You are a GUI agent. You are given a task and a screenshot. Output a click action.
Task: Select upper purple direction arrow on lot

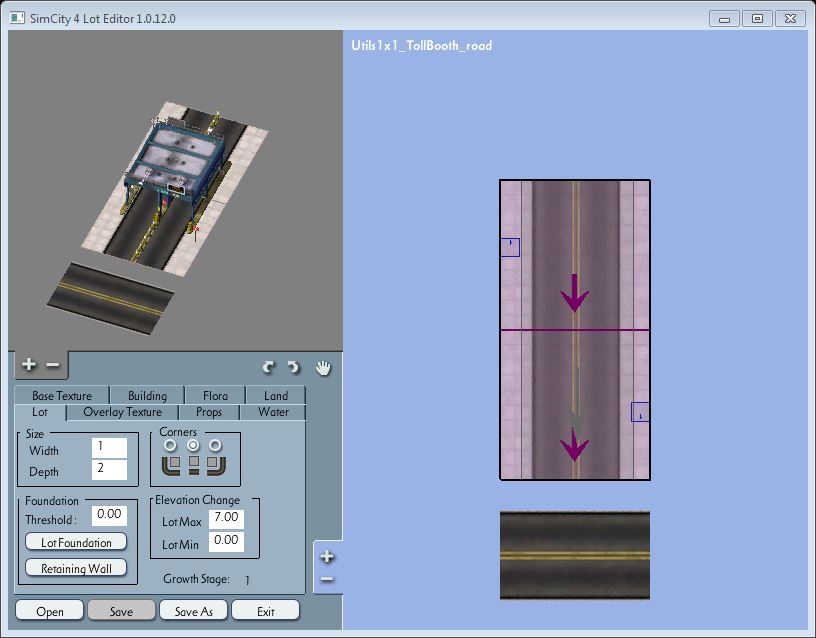(x=575, y=293)
